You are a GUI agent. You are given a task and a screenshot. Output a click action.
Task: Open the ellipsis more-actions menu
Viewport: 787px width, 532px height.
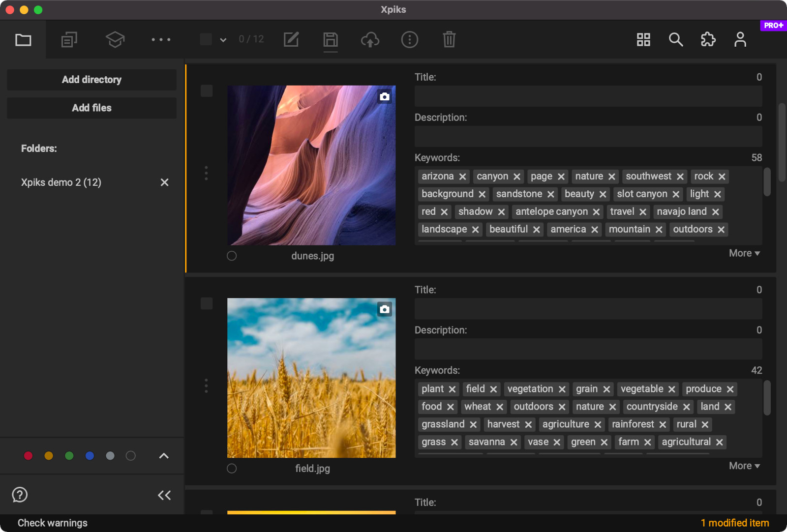click(x=161, y=39)
